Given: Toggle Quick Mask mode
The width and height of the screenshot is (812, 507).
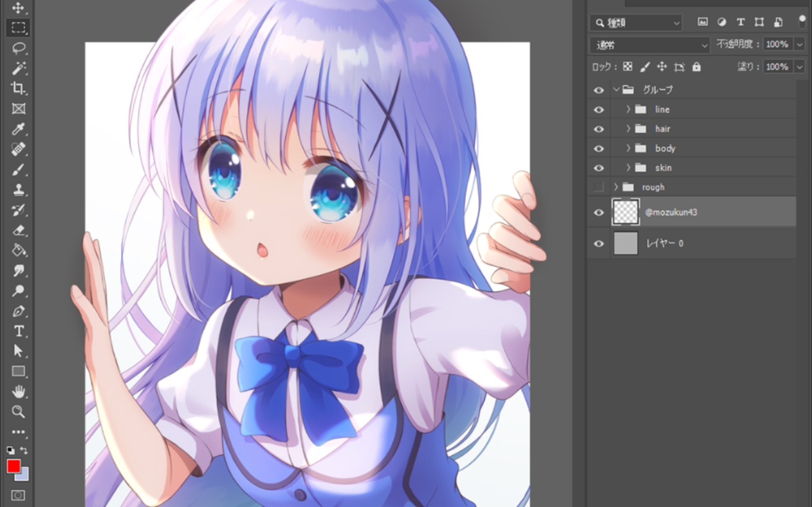Looking at the screenshot, I should [x=18, y=495].
